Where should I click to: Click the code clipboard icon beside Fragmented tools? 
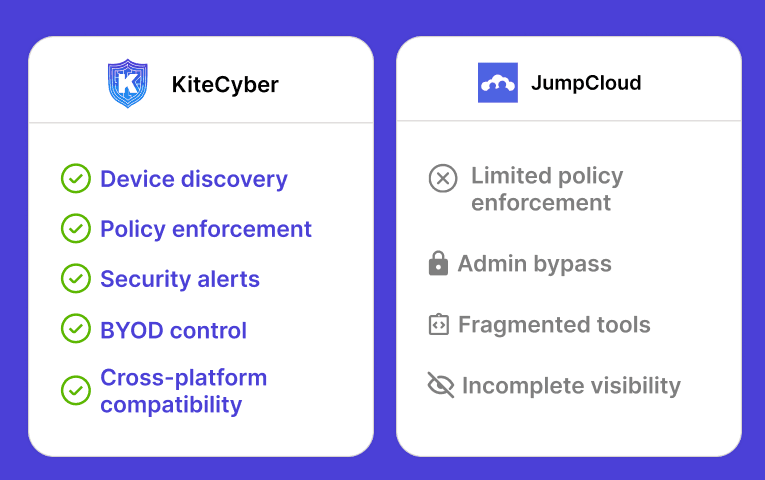439,324
